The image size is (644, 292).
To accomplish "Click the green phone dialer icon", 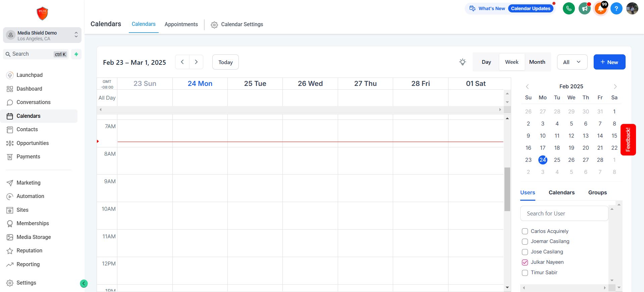I will 569,8.
